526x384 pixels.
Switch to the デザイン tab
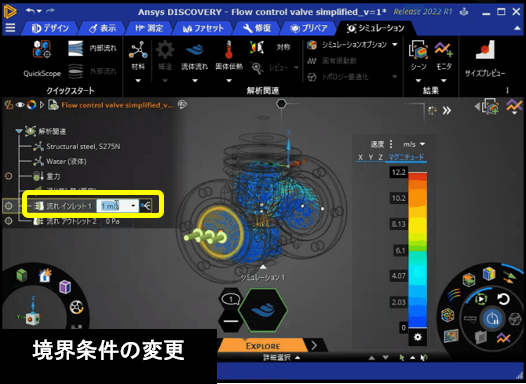click(x=50, y=28)
